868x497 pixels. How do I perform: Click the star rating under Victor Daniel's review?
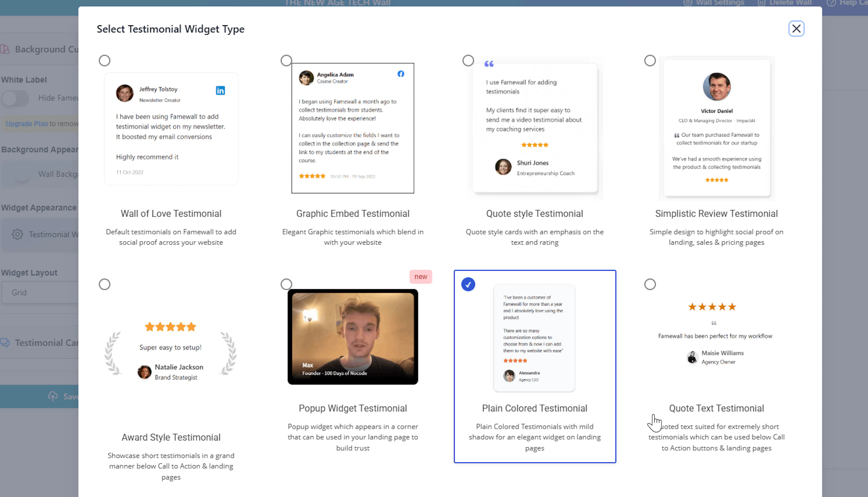[x=717, y=180]
